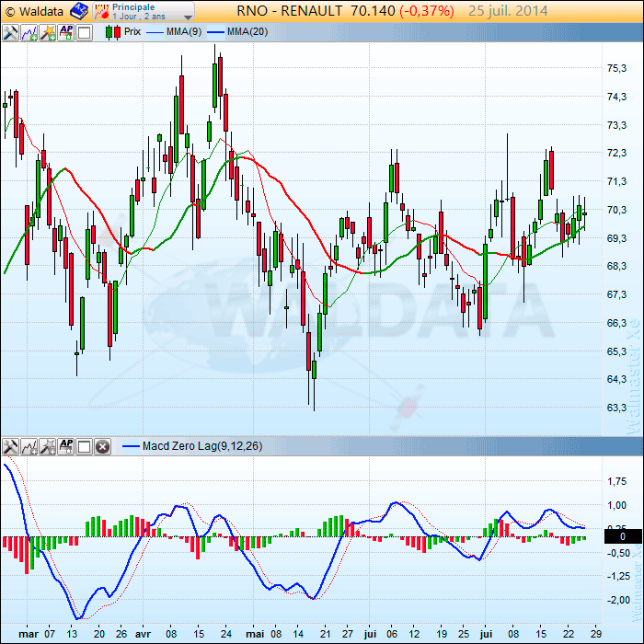The width and height of the screenshot is (644, 644).
Task: Click the 'mai' month label on time axis
Action: coord(255,634)
